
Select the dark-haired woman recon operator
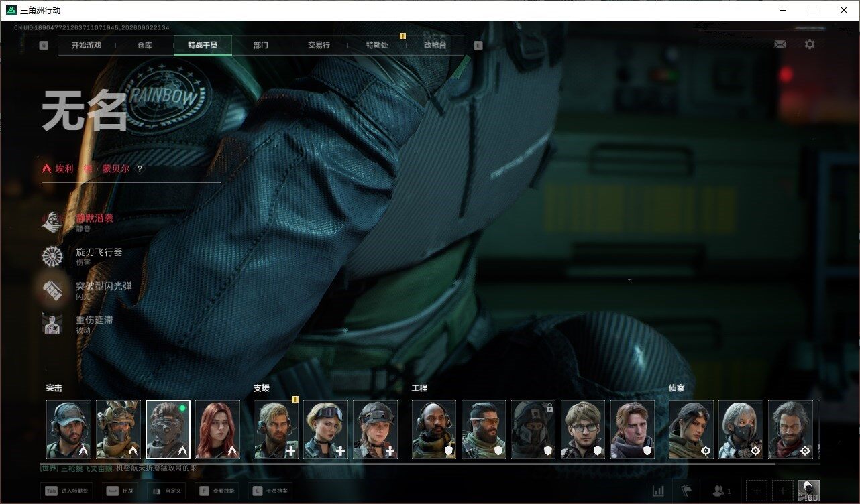691,430
